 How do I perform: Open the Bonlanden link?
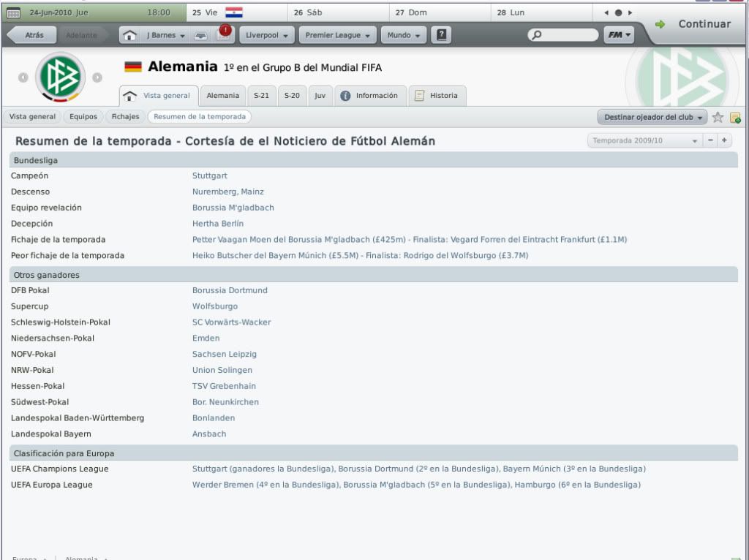pos(214,417)
